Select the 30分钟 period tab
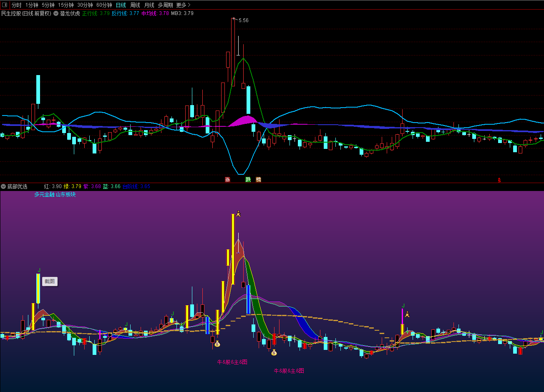This screenshot has width=544, height=392. pos(85,5)
